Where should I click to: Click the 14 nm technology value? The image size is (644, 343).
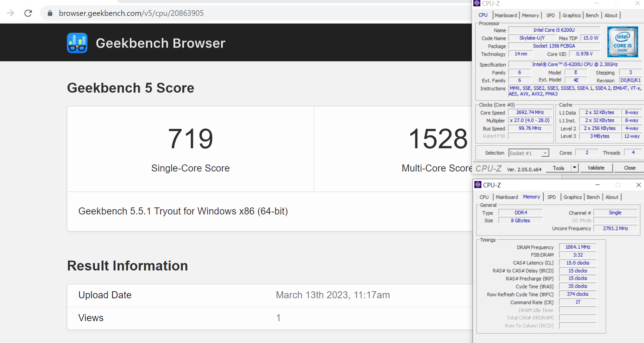click(521, 54)
